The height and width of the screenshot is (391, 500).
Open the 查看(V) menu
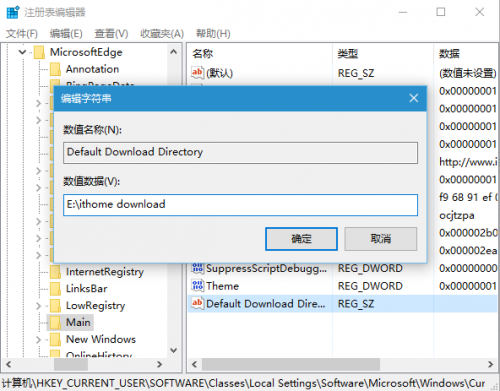[111, 34]
